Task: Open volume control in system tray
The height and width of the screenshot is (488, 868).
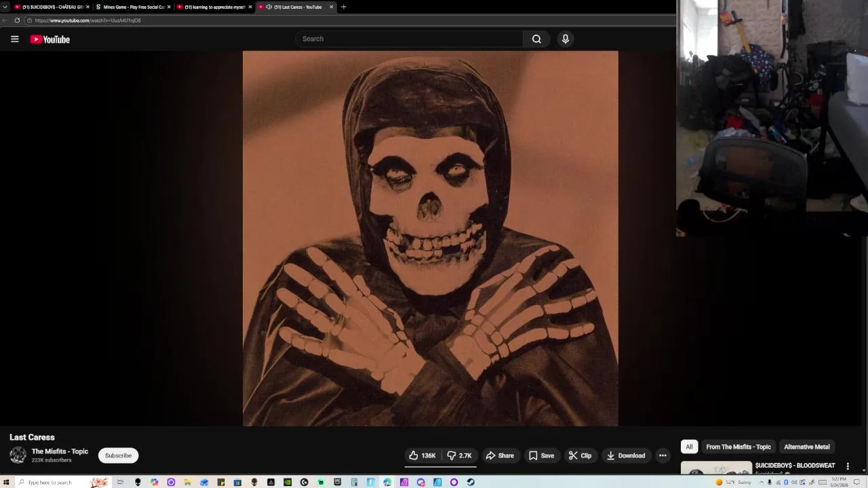Action: (794, 482)
